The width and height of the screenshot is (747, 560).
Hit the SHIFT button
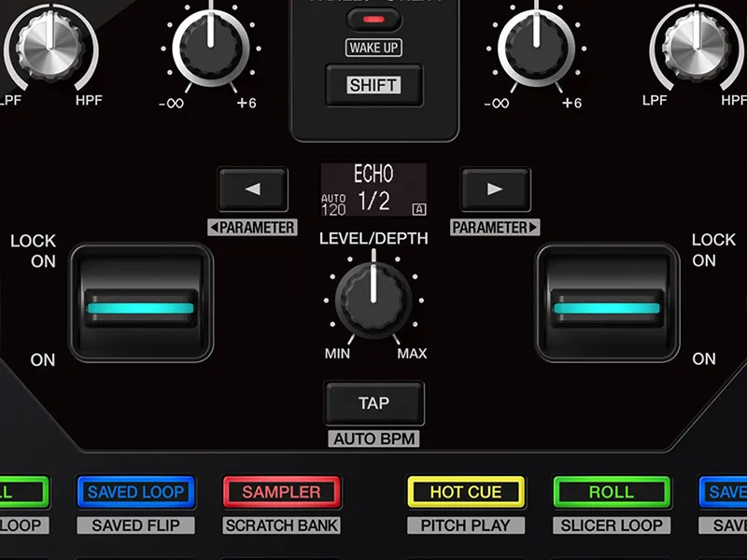[x=374, y=85]
